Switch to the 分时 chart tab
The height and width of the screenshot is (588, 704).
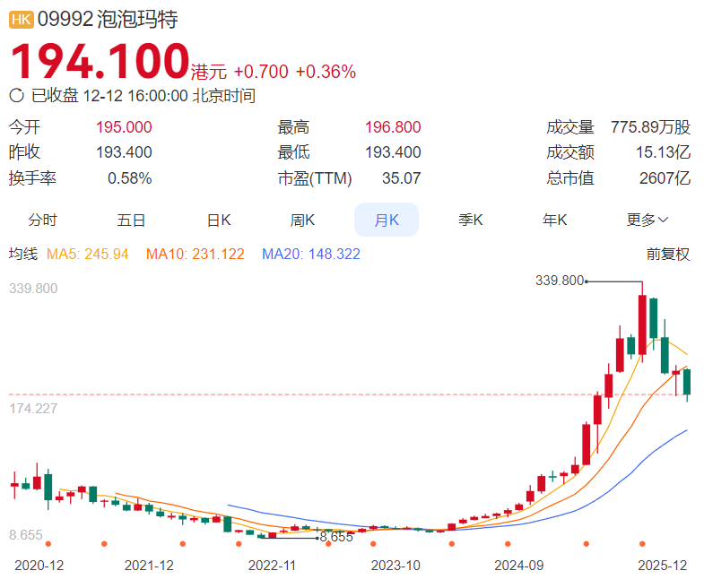43,220
